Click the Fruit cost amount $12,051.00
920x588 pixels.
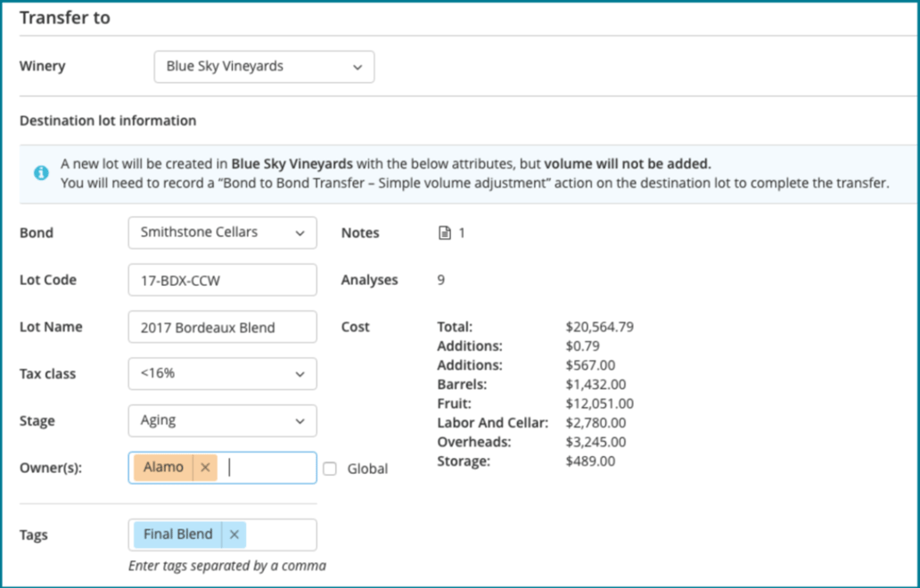click(x=599, y=404)
